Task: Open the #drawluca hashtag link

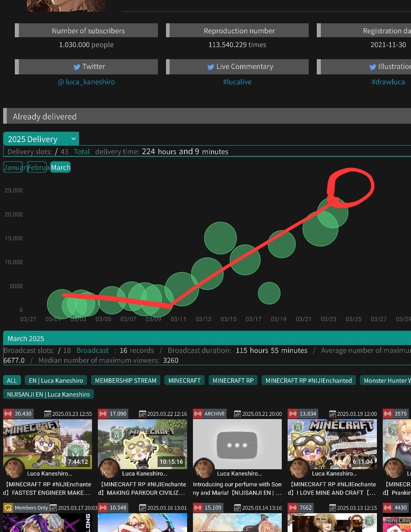Action: pyautogui.click(x=388, y=82)
